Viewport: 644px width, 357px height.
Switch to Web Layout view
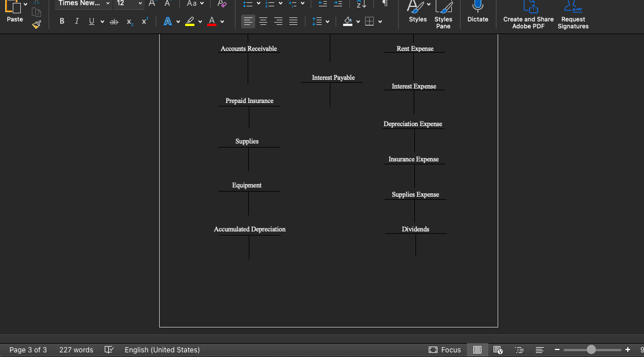[x=498, y=349]
